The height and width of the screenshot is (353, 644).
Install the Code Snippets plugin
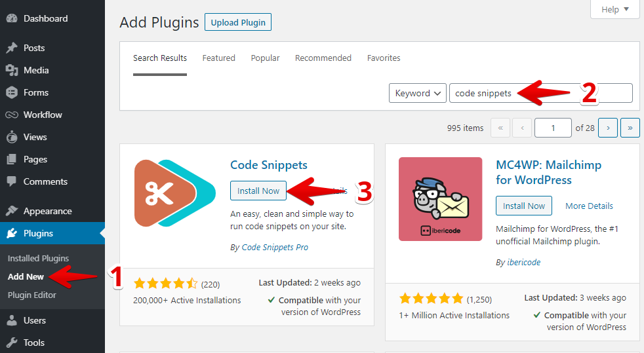click(258, 191)
